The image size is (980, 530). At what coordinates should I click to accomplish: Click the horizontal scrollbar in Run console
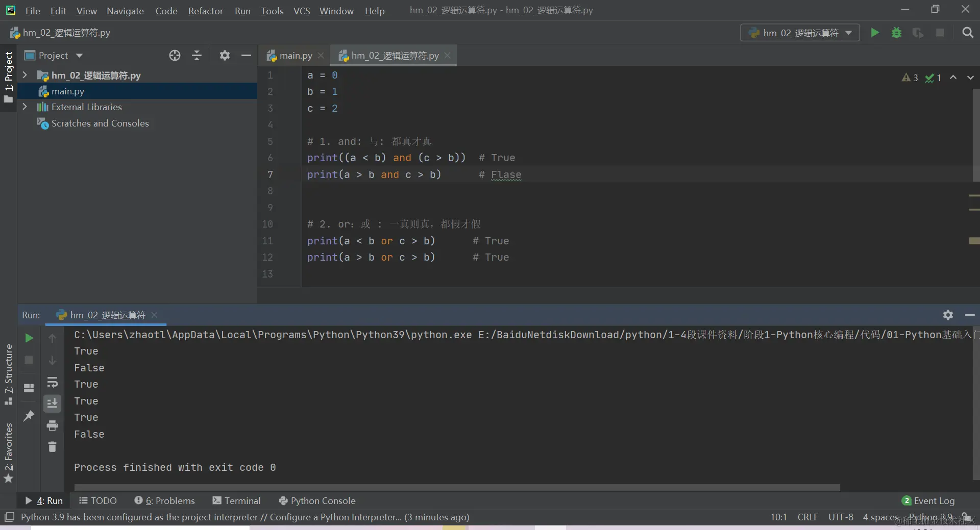(x=457, y=488)
